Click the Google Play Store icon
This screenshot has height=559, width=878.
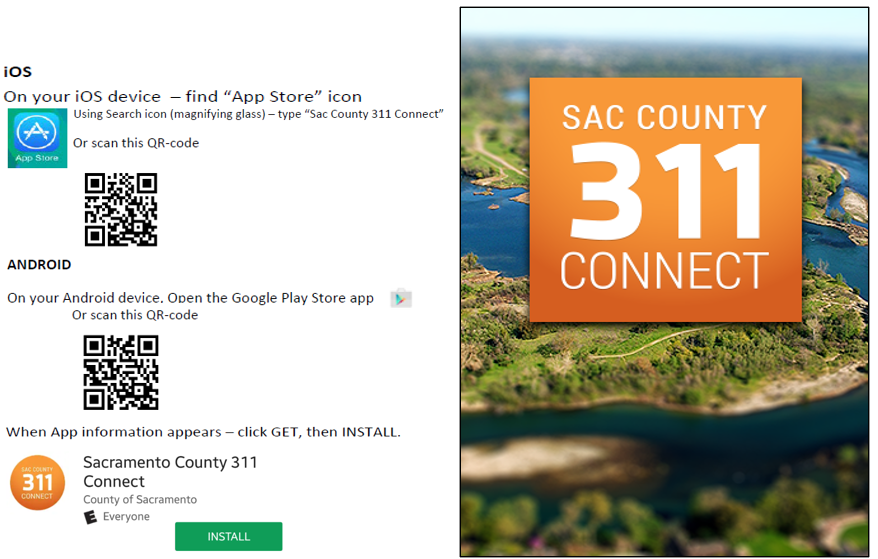[x=401, y=298]
